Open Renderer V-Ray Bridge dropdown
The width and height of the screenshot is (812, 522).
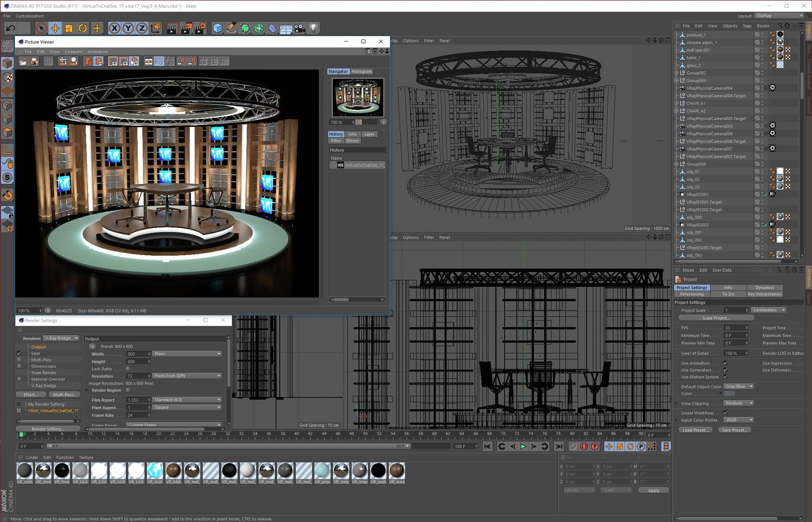click(62, 338)
